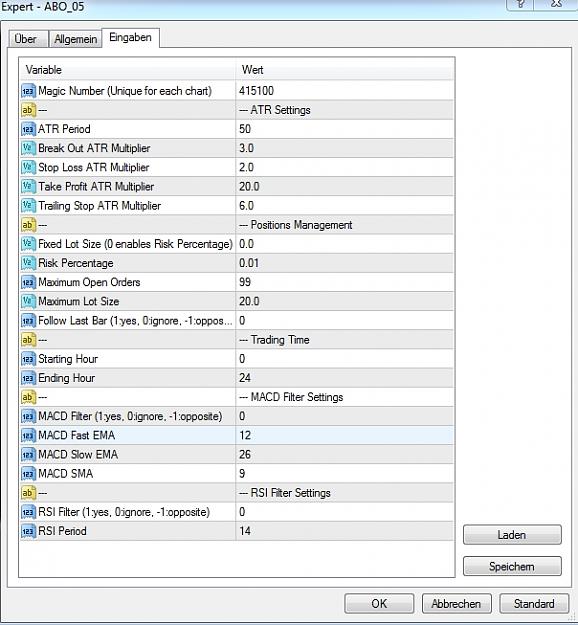Select the double-type icon for Trailing Stop ATR Multiplier
578x625 pixels.
point(28,206)
